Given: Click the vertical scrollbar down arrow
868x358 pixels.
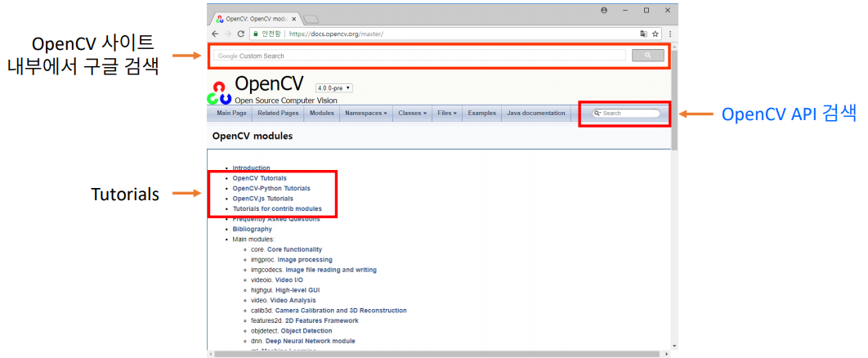Looking at the screenshot, I should point(674,345).
